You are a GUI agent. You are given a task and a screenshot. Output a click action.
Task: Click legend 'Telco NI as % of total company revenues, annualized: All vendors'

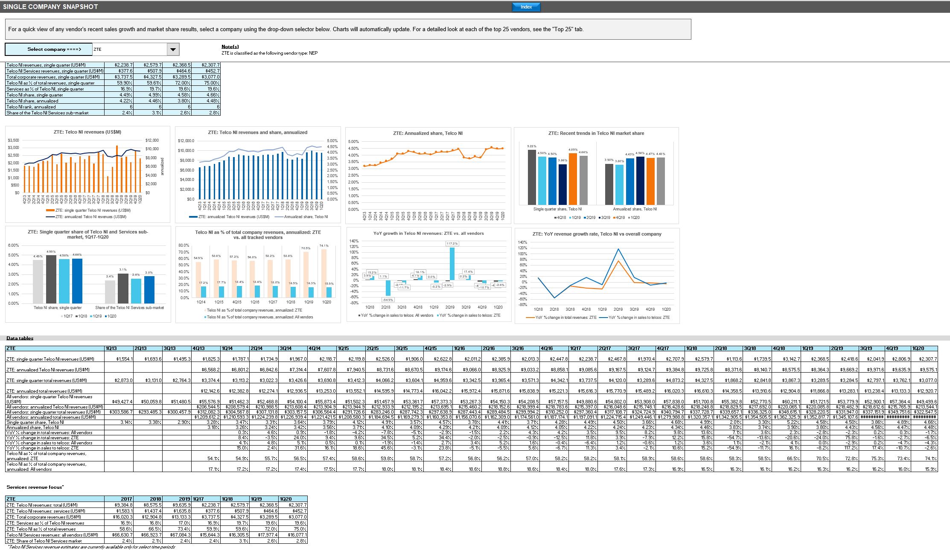pos(259,317)
